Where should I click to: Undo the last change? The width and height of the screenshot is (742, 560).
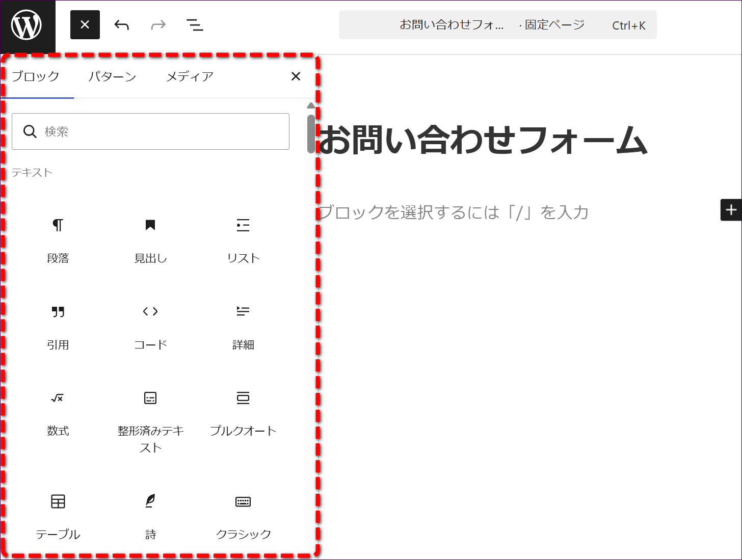pos(122,24)
